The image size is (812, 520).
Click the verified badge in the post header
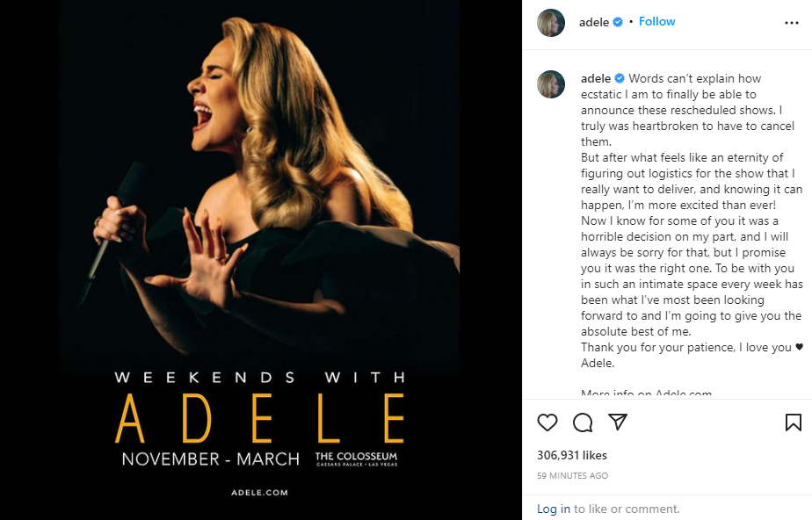618,22
